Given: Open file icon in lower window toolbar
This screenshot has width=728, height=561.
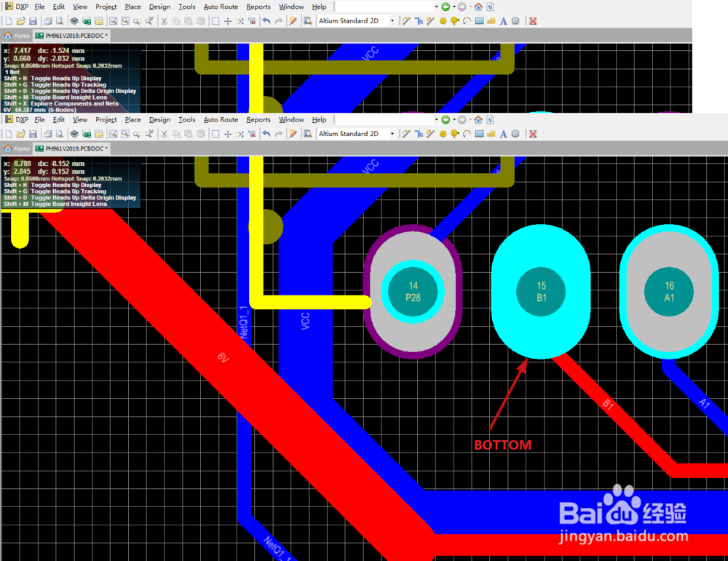Looking at the screenshot, I should click(20, 134).
